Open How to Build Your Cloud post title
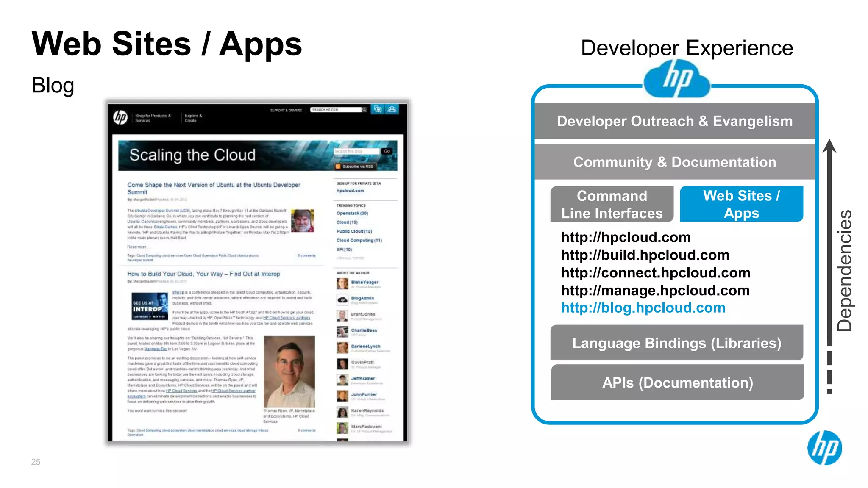The image size is (868, 488). tap(203, 274)
